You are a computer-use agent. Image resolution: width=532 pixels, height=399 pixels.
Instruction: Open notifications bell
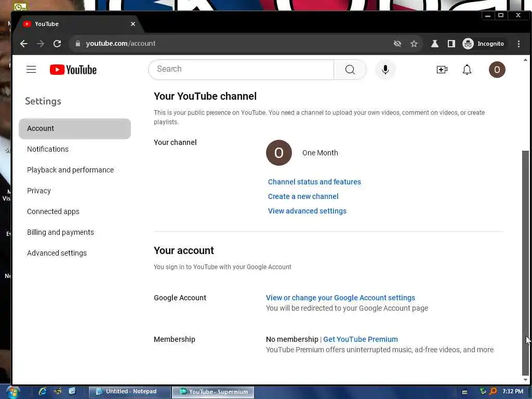pos(467,70)
